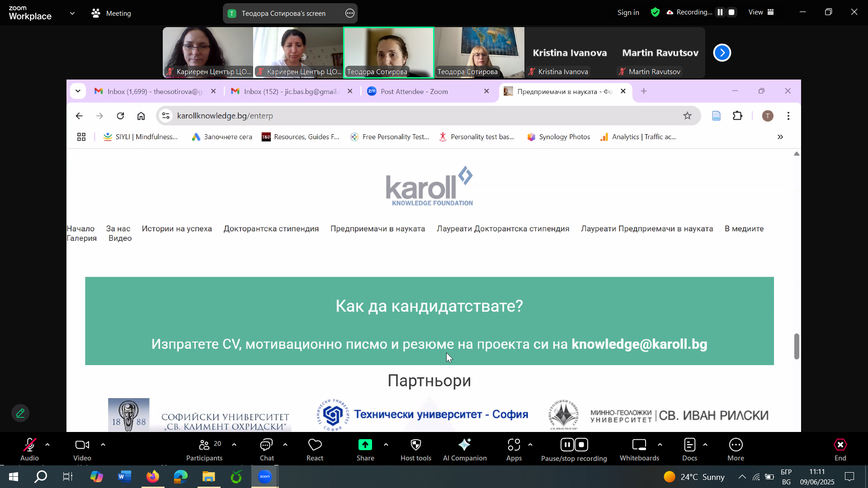Click the knowledge@karoll.bg email link
The width and height of the screenshot is (868, 488).
(639, 344)
